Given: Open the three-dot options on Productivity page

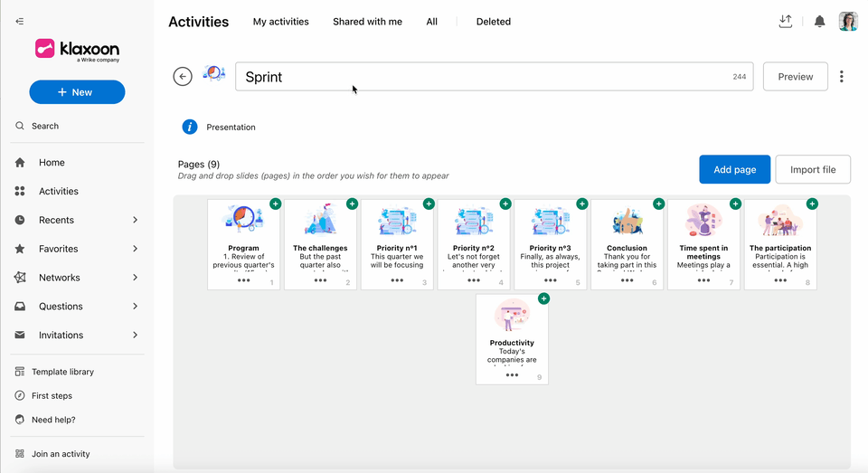Looking at the screenshot, I should pyautogui.click(x=512, y=375).
